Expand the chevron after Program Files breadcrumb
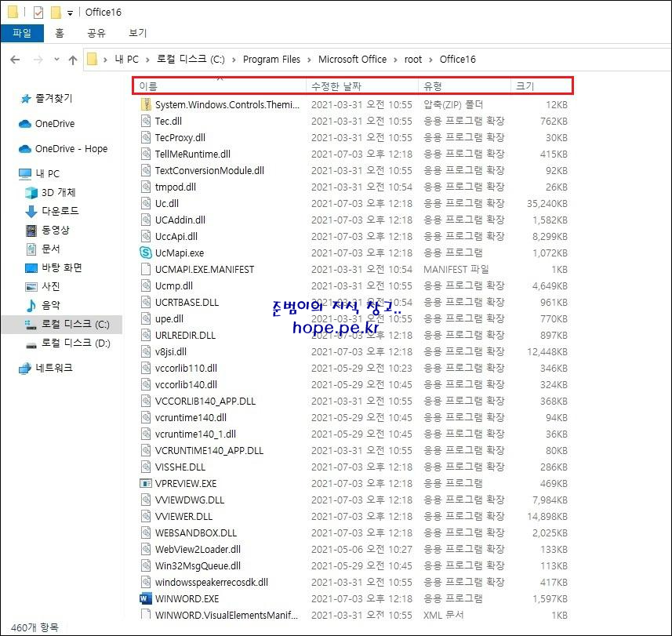Screen dimensions: 672x636 [309, 60]
